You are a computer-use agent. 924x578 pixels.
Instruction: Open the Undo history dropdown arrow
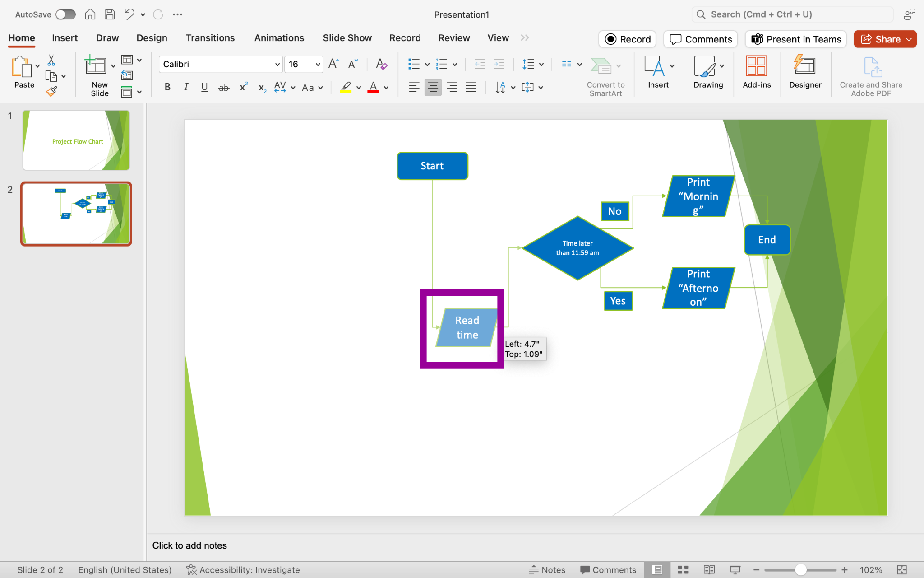point(143,14)
